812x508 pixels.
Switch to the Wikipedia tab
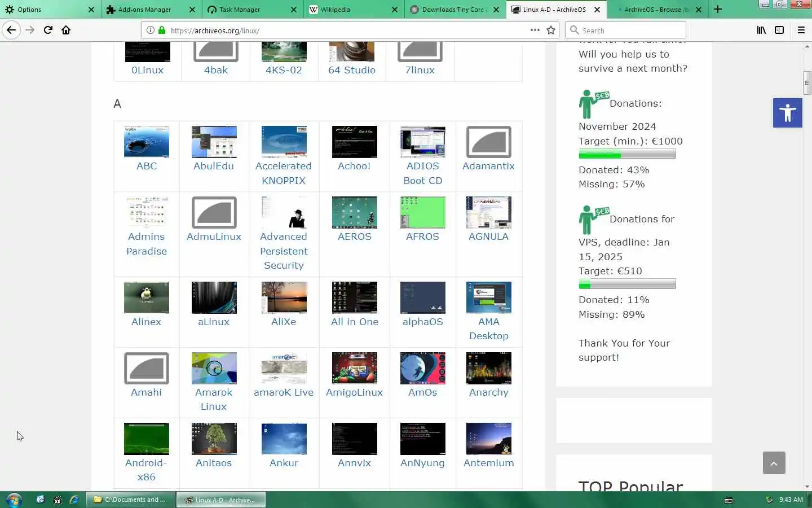tap(353, 10)
